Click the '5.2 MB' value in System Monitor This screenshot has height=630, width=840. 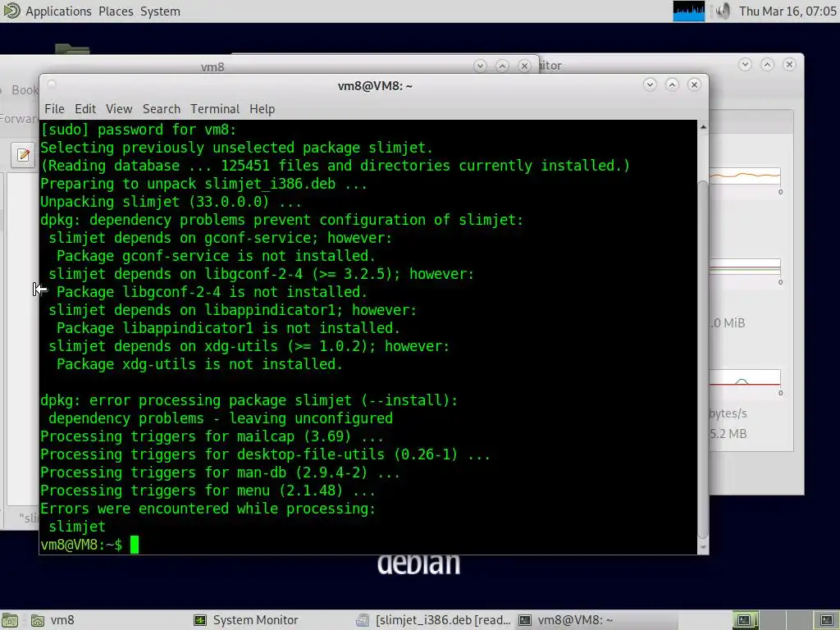tap(728, 434)
